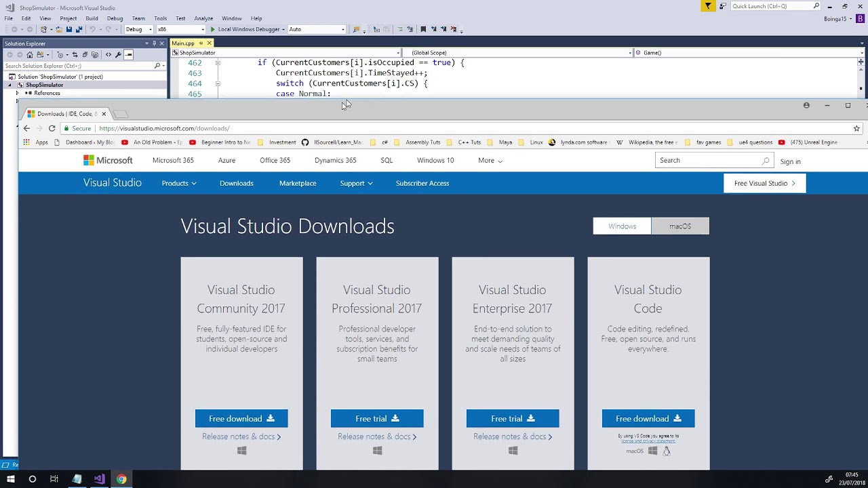868x488 pixels.
Task: Start Local Windows Debugger with green play icon
Action: pyautogui.click(x=212, y=29)
